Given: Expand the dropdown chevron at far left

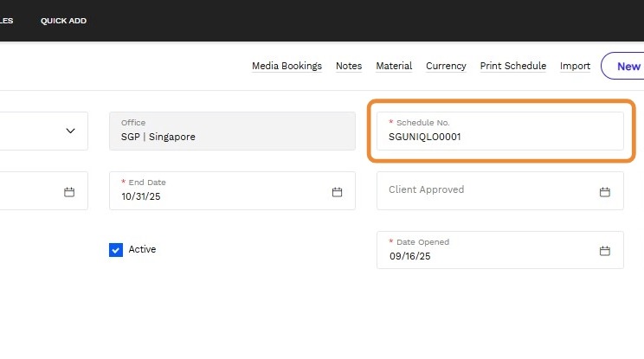Looking at the screenshot, I should tap(70, 131).
